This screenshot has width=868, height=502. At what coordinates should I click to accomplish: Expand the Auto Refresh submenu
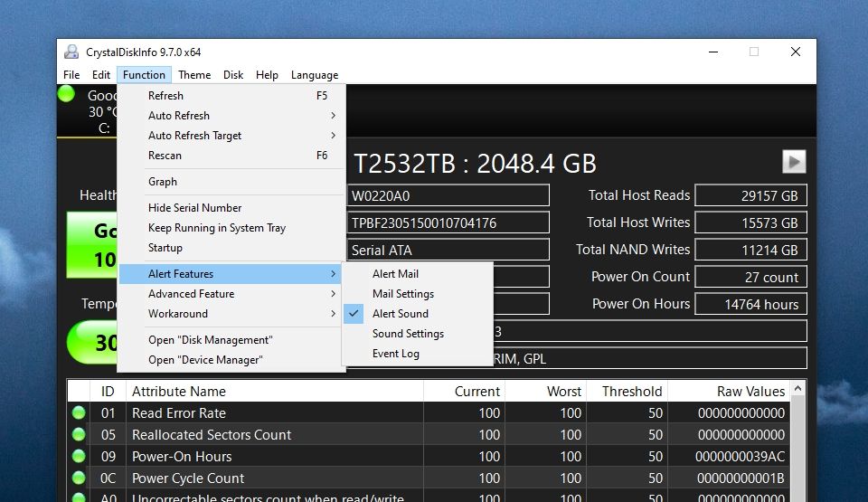(231, 115)
